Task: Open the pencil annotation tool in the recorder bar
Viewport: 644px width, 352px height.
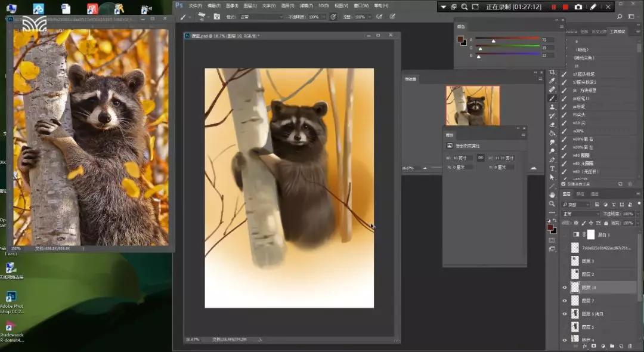Action: click(x=593, y=7)
